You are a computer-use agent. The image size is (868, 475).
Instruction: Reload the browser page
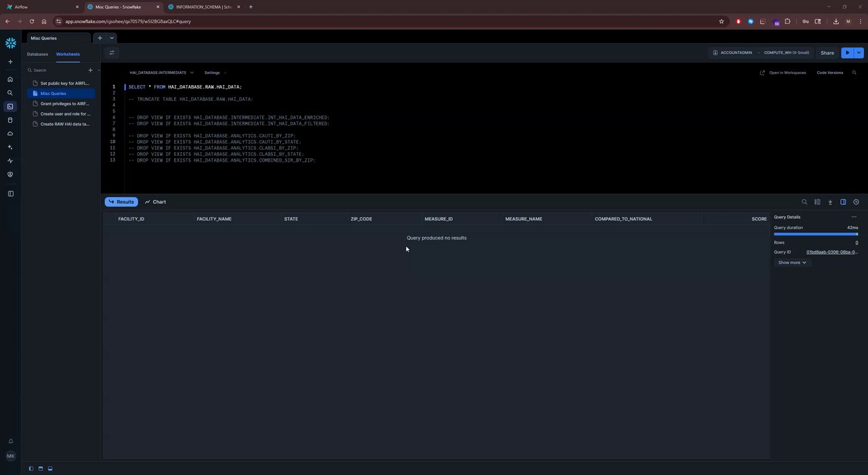32,21
